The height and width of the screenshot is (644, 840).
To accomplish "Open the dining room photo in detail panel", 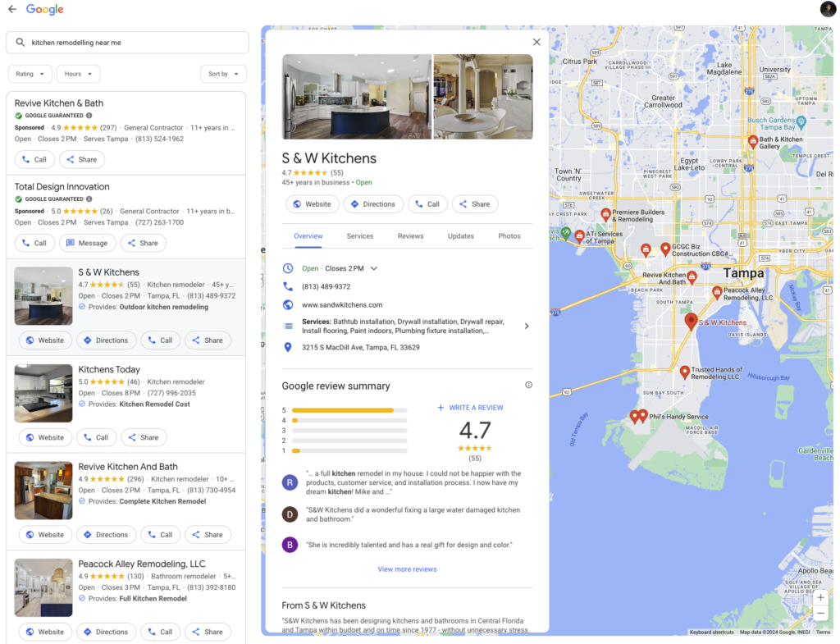I will [483, 97].
